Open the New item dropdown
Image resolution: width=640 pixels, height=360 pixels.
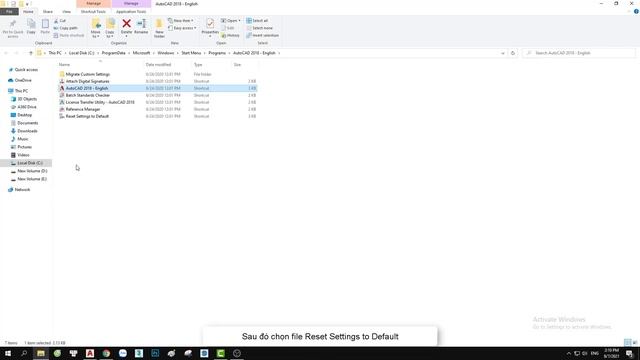pyautogui.click(x=180, y=20)
